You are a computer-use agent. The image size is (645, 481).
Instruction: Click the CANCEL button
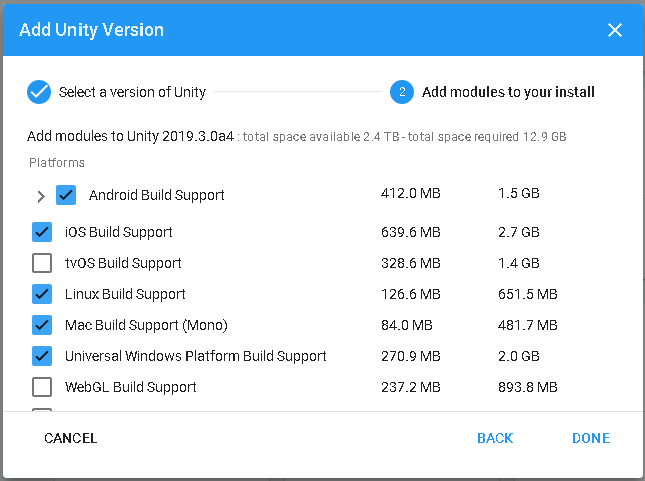(x=71, y=438)
